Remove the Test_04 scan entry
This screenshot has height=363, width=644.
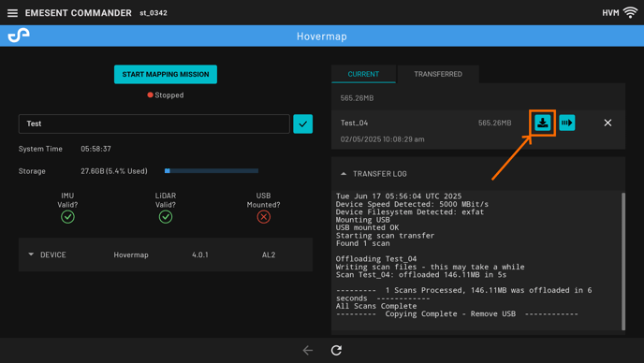607,123
